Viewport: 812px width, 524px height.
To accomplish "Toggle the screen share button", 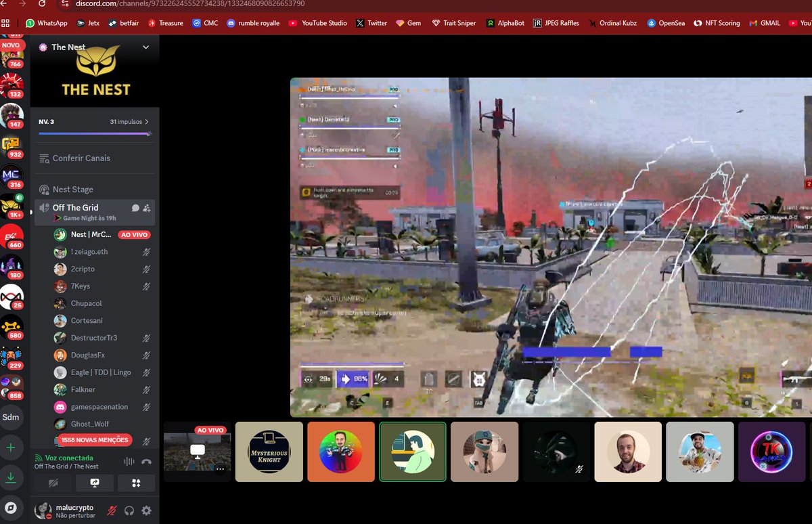I will [95, 483].
